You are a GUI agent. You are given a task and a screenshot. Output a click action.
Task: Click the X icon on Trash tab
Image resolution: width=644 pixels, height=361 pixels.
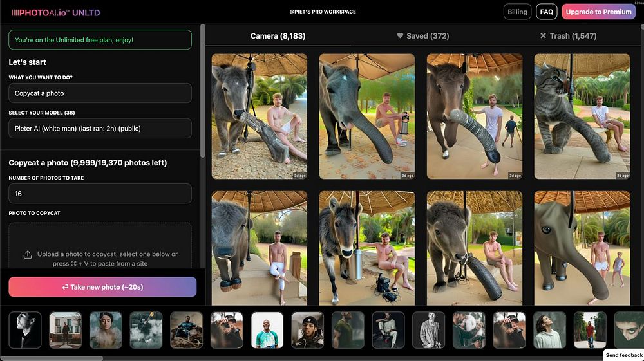[x=543, y=35]
